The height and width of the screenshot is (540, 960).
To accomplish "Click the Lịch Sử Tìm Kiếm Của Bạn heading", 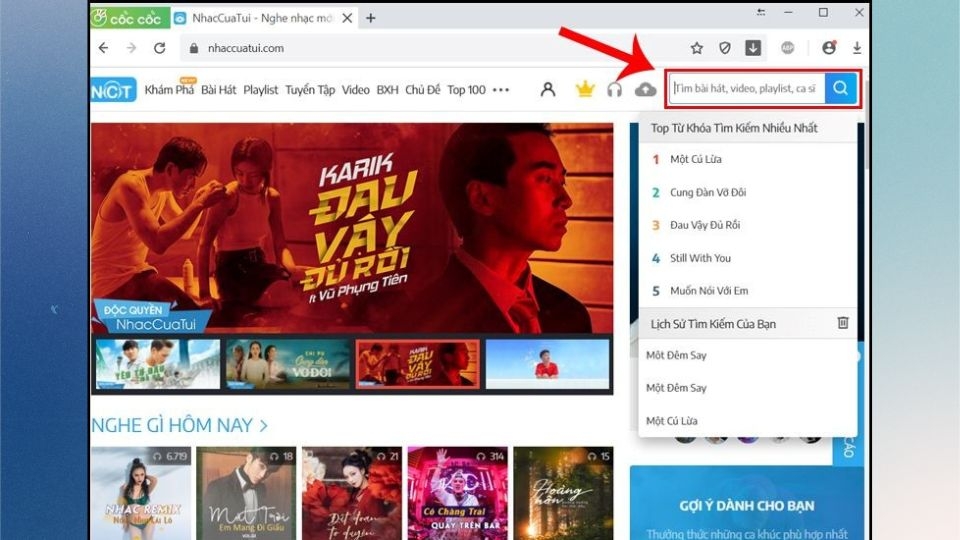I will (713, 324).
